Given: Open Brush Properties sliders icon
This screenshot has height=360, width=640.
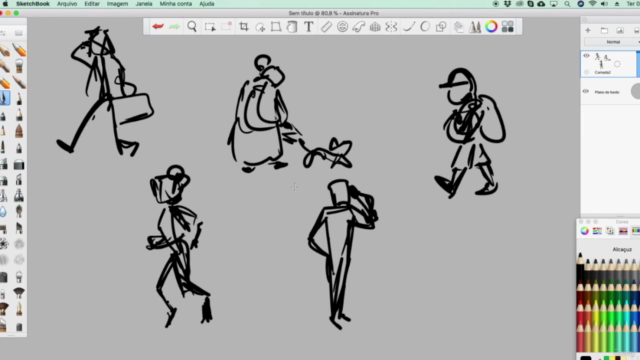Looking at the screenshot, I should coord(3,33).
